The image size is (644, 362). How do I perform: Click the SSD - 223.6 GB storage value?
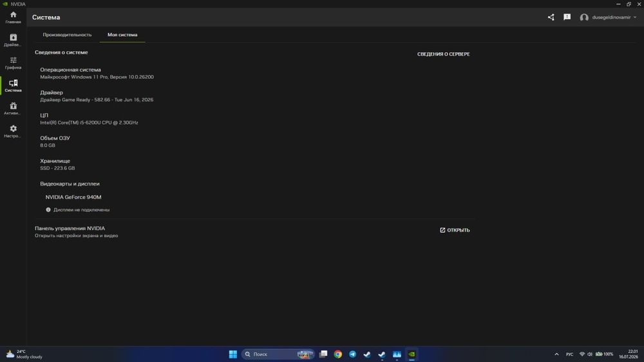point(57,168)
